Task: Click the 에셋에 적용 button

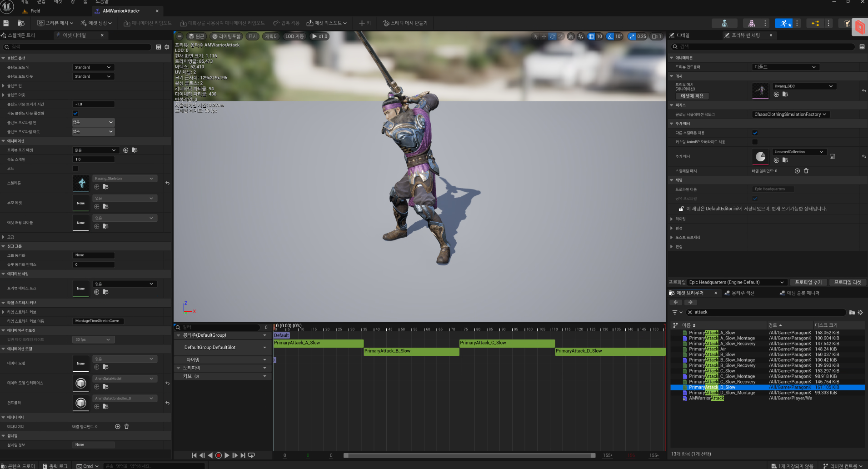Action: coord(692,96)
